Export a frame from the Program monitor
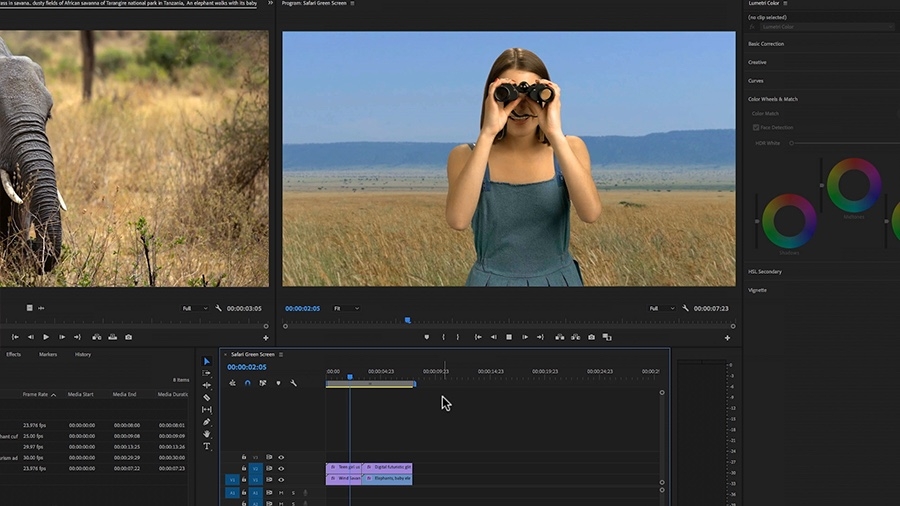Image resolution: width=900 pixels, height=506 pixels. click(x=591, y=337)
